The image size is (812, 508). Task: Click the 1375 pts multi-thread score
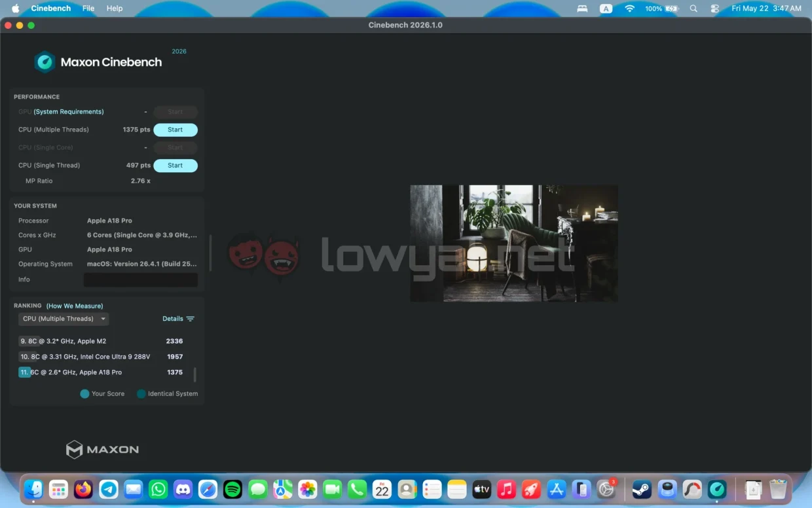(x=136, y=130)
